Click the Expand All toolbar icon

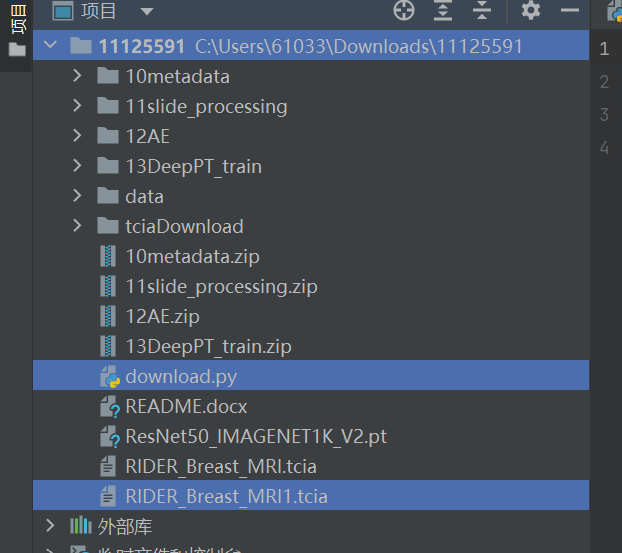[x=443, y=10]
